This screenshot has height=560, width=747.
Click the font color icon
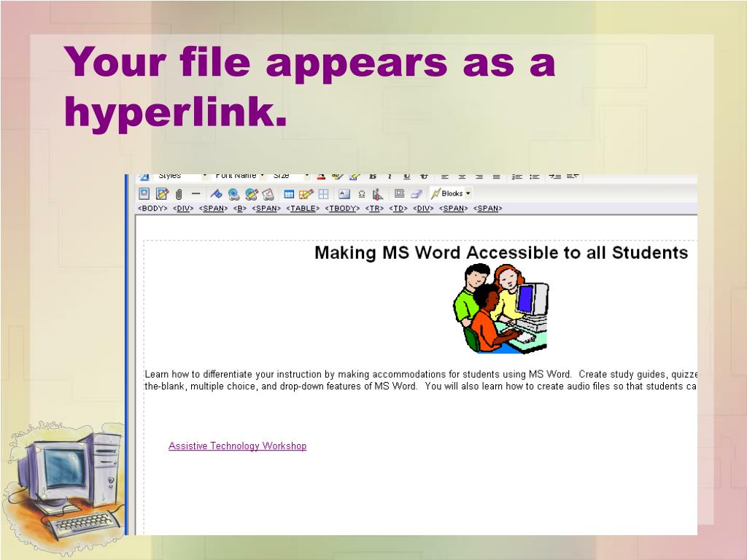click(x=321, y=176)
